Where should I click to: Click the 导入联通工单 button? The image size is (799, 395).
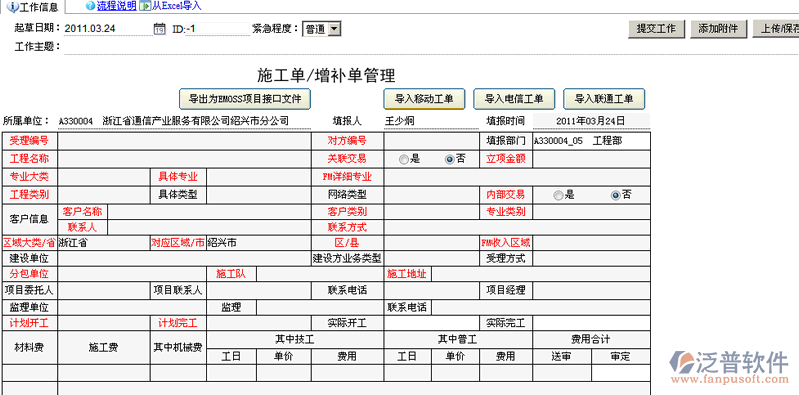604,99
